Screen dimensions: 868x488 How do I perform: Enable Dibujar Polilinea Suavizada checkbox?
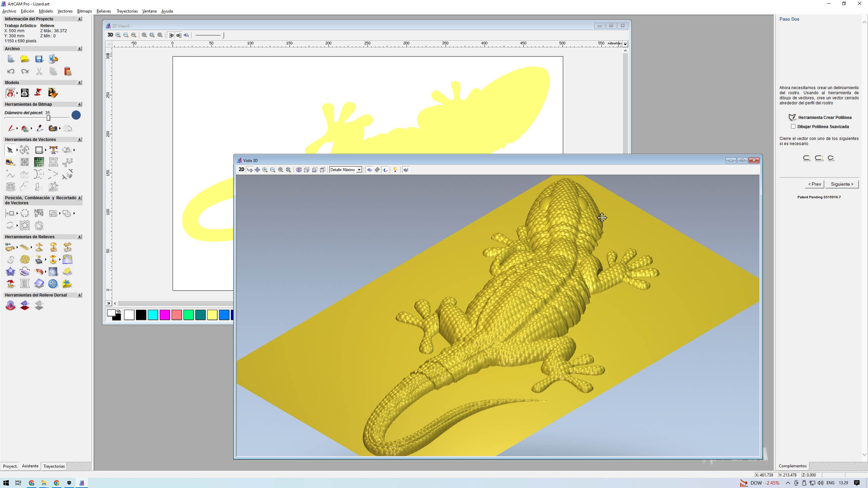click(793, 126)
